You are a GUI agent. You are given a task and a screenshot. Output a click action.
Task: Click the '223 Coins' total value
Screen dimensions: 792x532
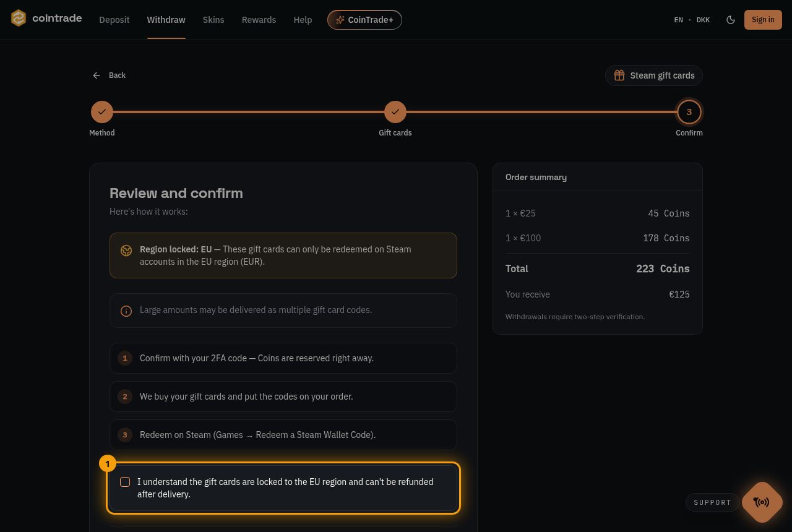(x=663, y=268)
